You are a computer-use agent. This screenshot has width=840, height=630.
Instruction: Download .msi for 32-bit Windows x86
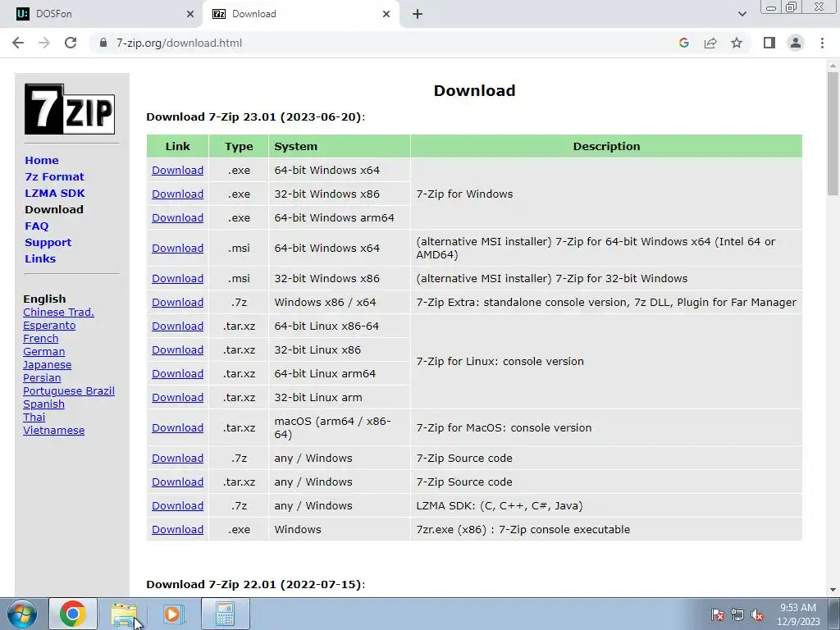tap(177, 279)
